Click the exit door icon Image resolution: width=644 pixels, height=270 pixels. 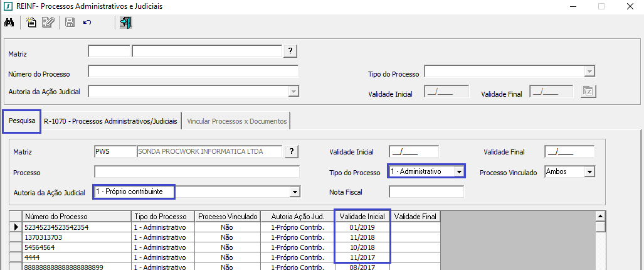126,23
